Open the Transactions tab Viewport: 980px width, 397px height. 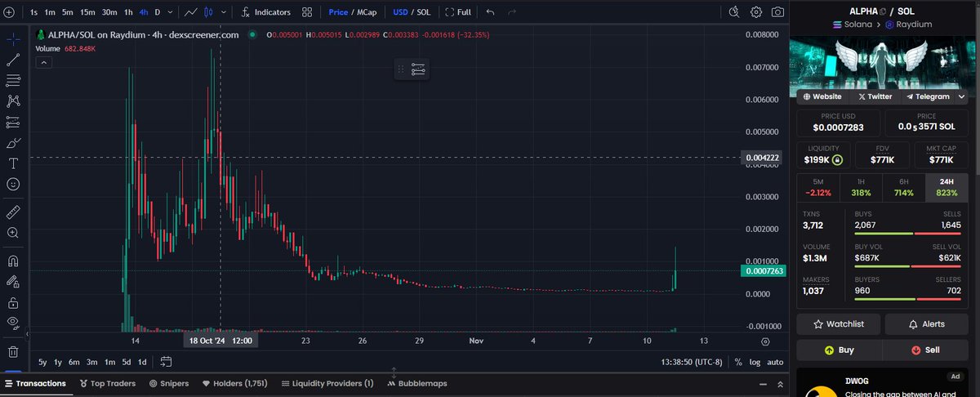(x=35, y=383)
